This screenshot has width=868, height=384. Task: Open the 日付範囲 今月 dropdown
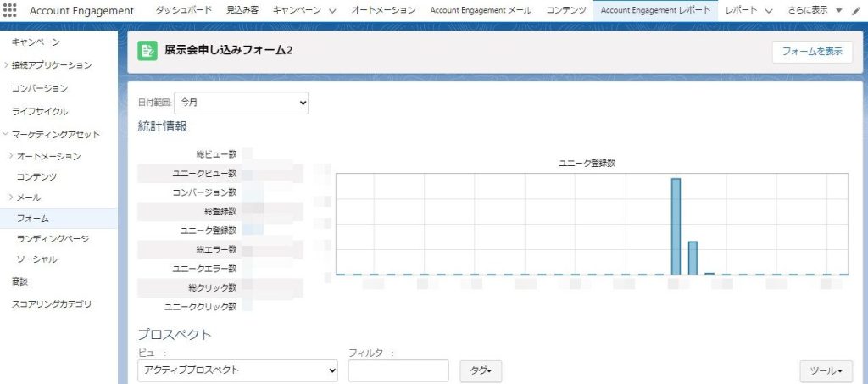point(242,103)
